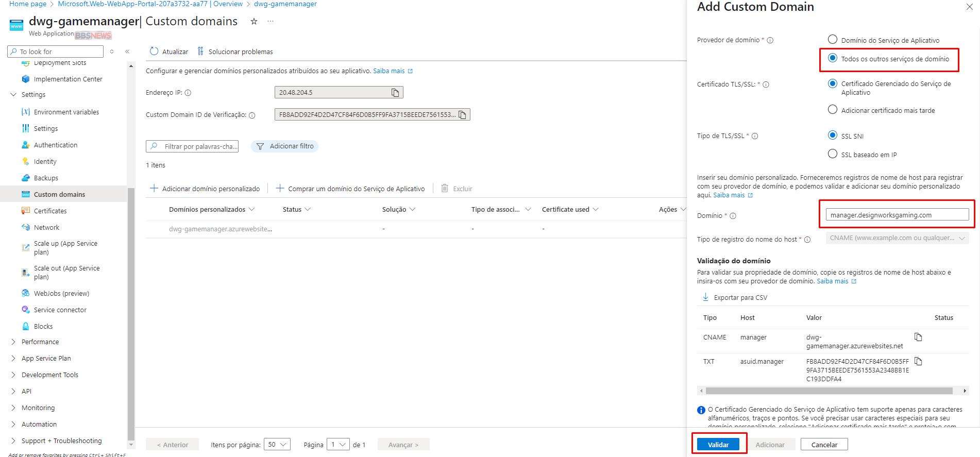Collapse the sidebar with double chevron

pyautogui.click(x=127, y=52)
